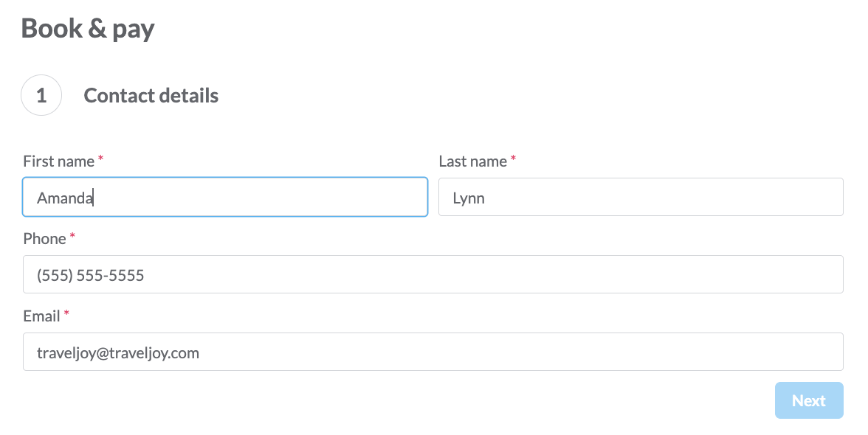Screen dimensions: 868x435
Task: Click the red asterisk beside Email
Action: (66, 314)
